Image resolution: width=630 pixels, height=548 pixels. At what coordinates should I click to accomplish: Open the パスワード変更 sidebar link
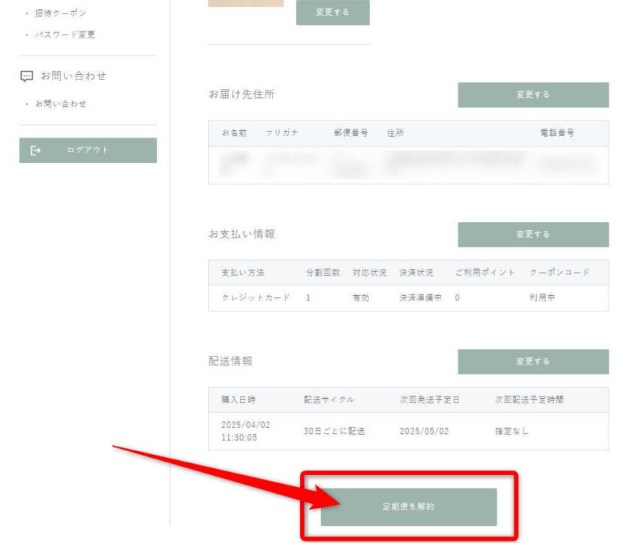tap(65, 35)
